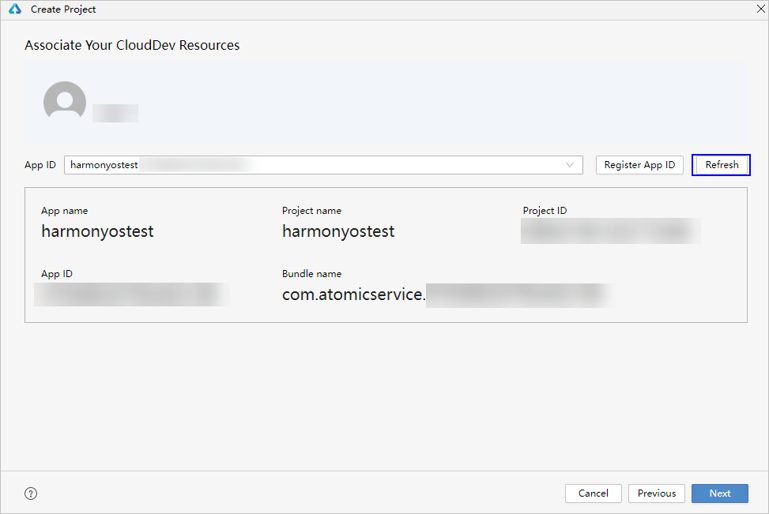Click the Project name label
Screen dimensions: 769x514
click(x=311, y=211)
